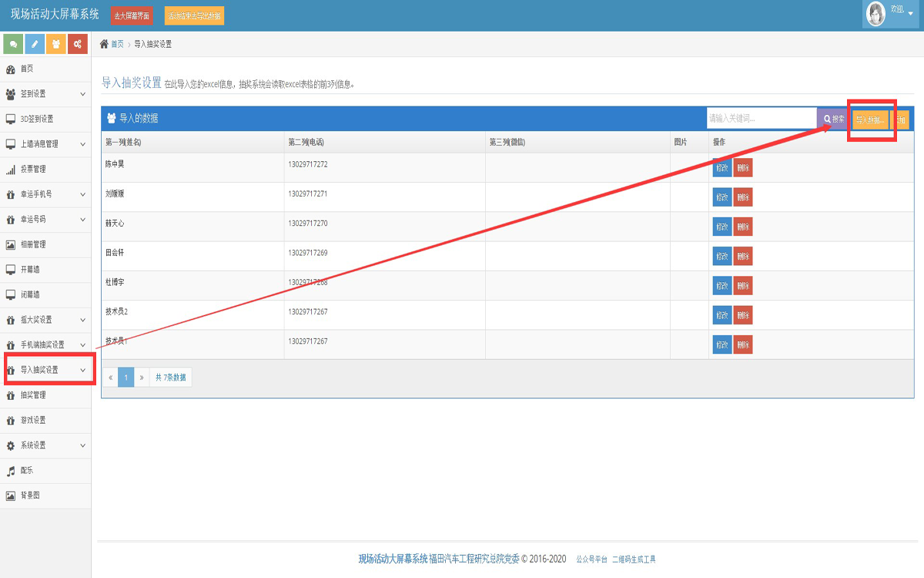Click the 导入数据 button
The width and height of the screenshot is (924, 578).
tap(870, 119)
